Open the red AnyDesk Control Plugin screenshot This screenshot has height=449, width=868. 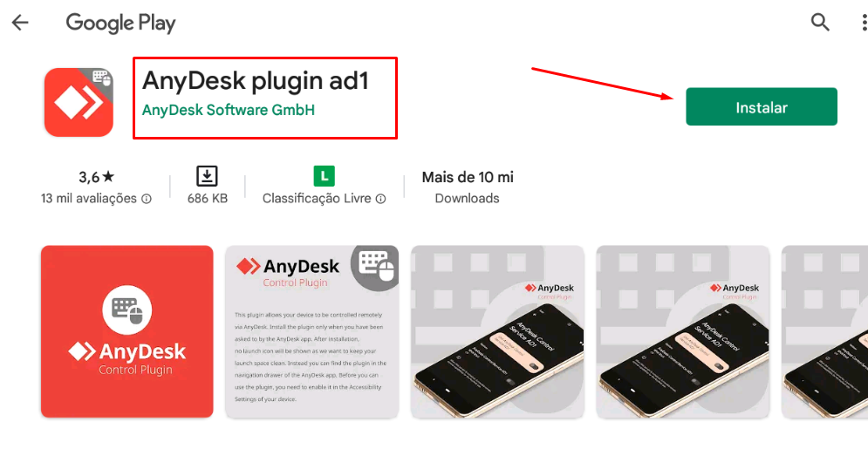coord(126,331)
